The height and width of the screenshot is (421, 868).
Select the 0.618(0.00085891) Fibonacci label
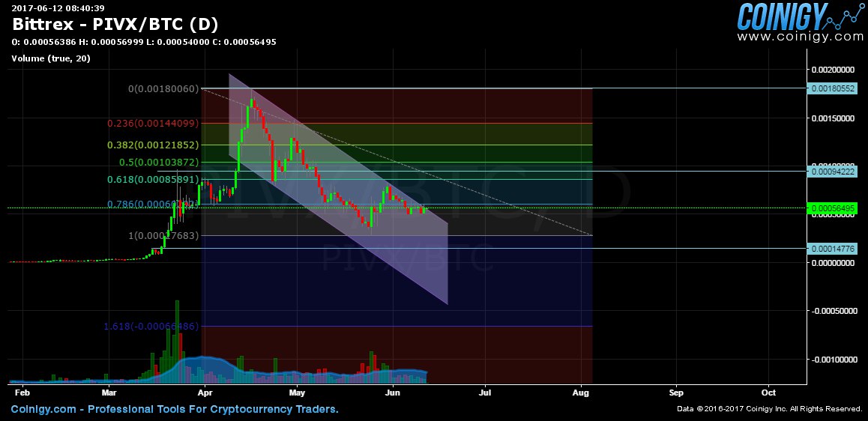click(x=154, y=180)
